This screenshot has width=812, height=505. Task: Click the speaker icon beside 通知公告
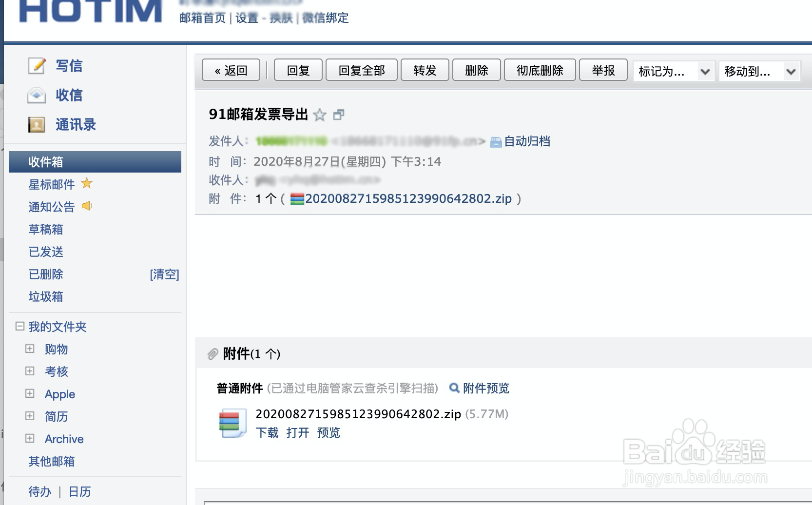pos(87,206)
